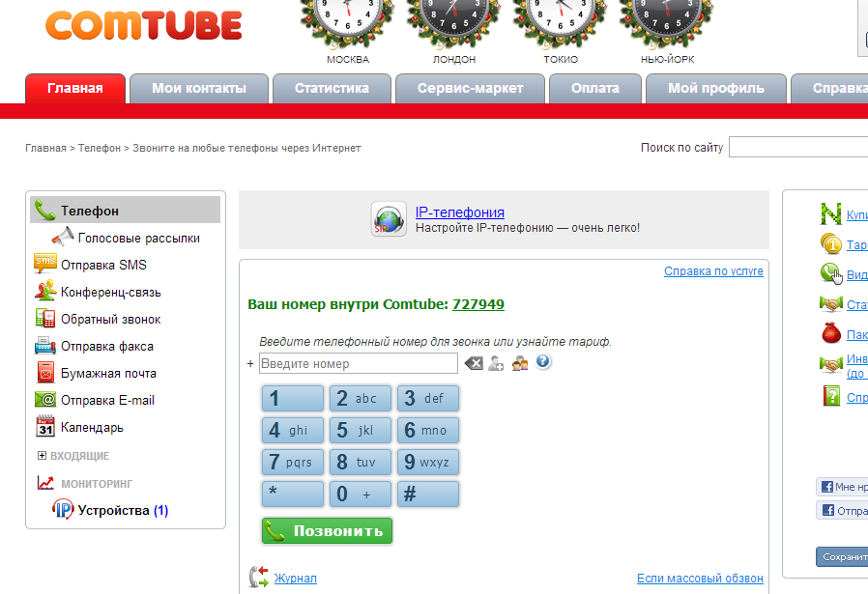Click the handshake icon next to Ста
The image size is (868, 594).
[830, 303]
